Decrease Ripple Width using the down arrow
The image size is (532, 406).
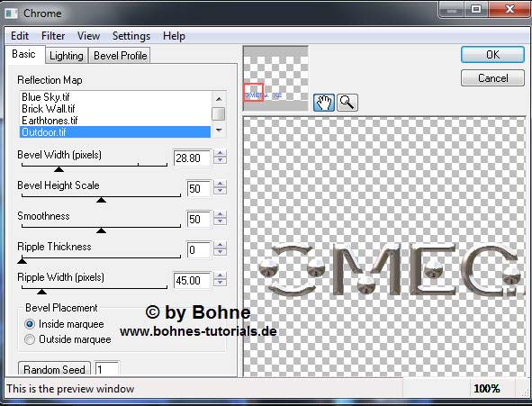(221, 283)
